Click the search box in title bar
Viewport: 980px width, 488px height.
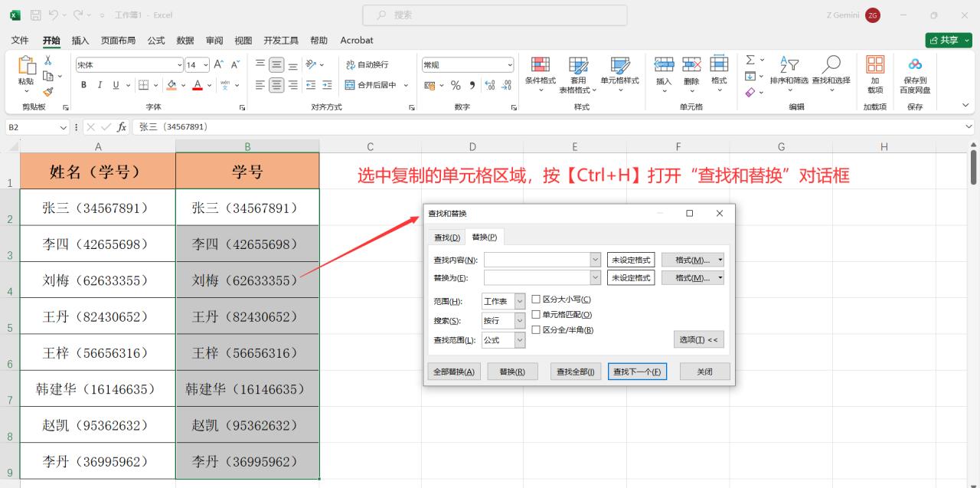(x=495, y=15)
